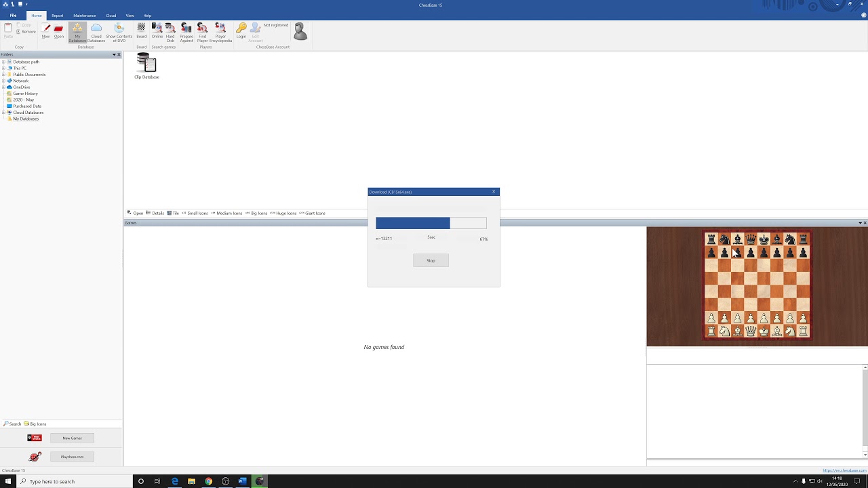Image resolution: width=868 pixels, height=488 pixels.
Task: Select the Clip Database icon
Action: coord(146,66)
